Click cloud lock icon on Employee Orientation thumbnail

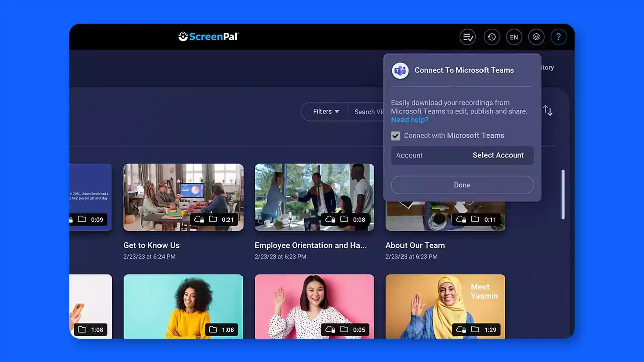tap(330, 219)
